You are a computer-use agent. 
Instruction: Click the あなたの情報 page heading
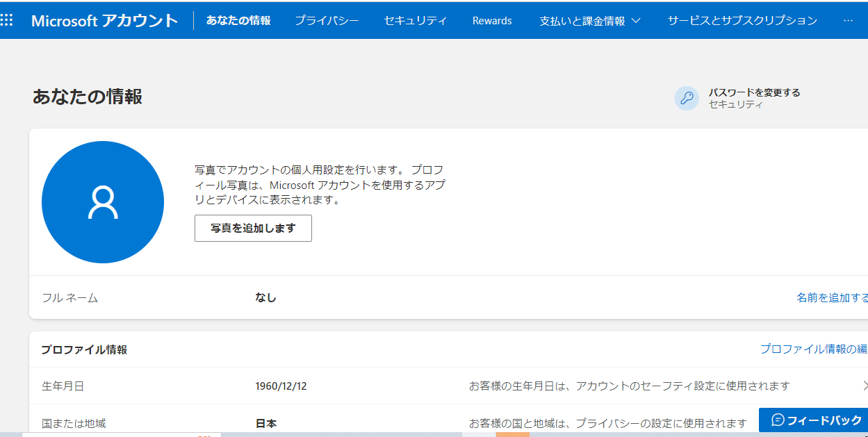[x=88, y=96]
